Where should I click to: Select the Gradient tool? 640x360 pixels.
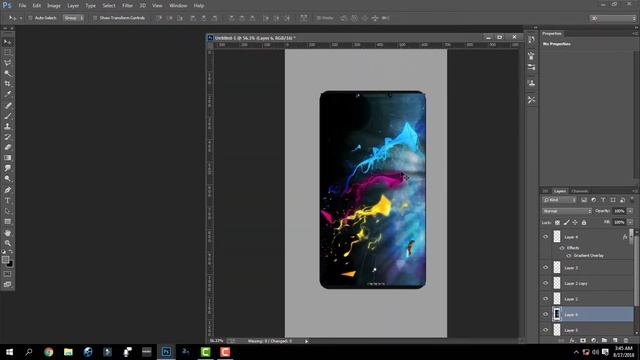click(7, 158)
